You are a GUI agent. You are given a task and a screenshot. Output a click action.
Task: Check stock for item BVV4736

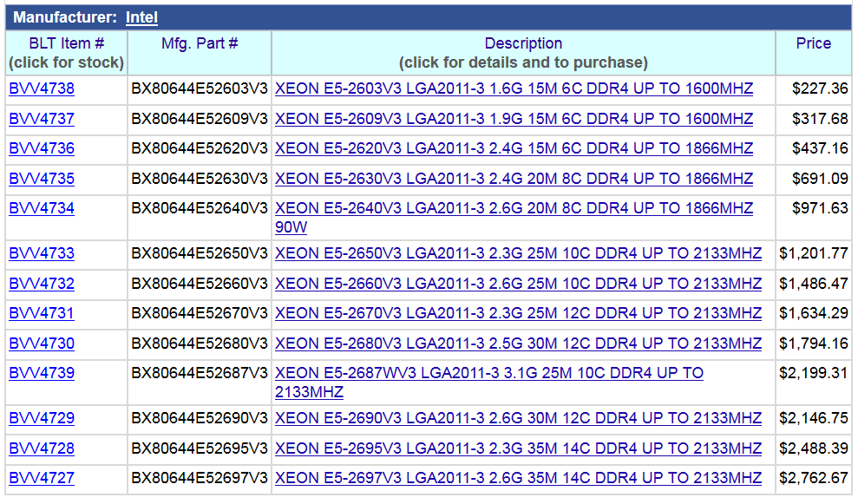42,148
